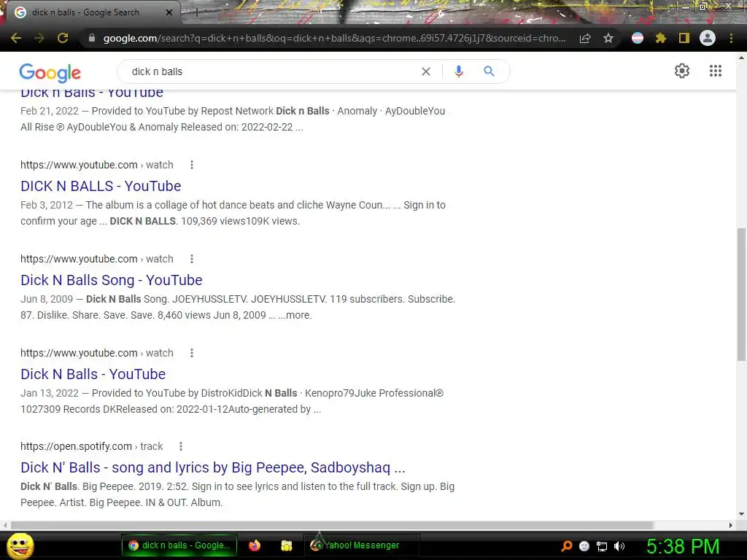Go back to the previous page
The width and height of the screenshot is (747, 560).
pyautogui.click(x=16, y=38)
